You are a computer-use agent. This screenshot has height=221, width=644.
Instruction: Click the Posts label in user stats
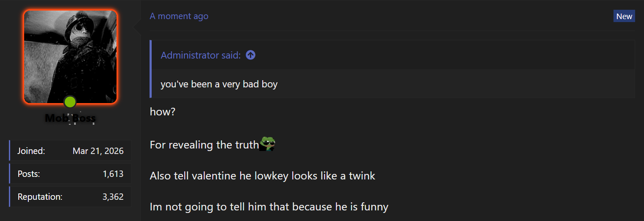(29, 174)
